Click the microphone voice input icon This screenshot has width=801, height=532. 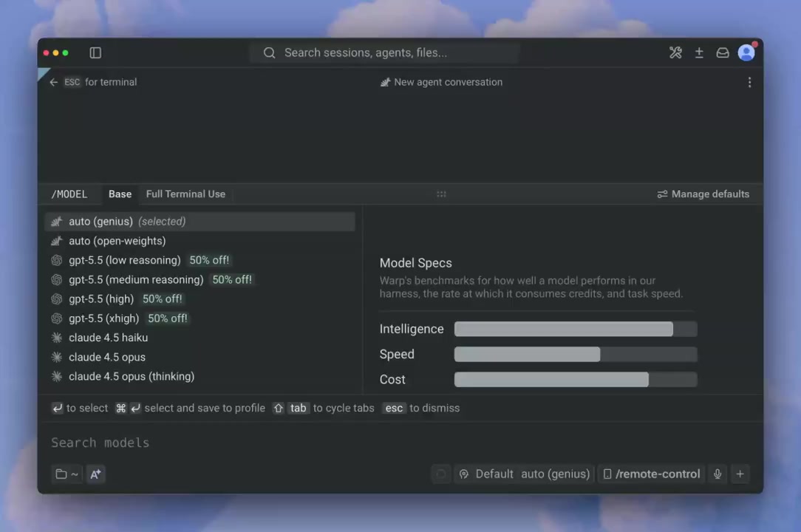[x=718, y=474]
